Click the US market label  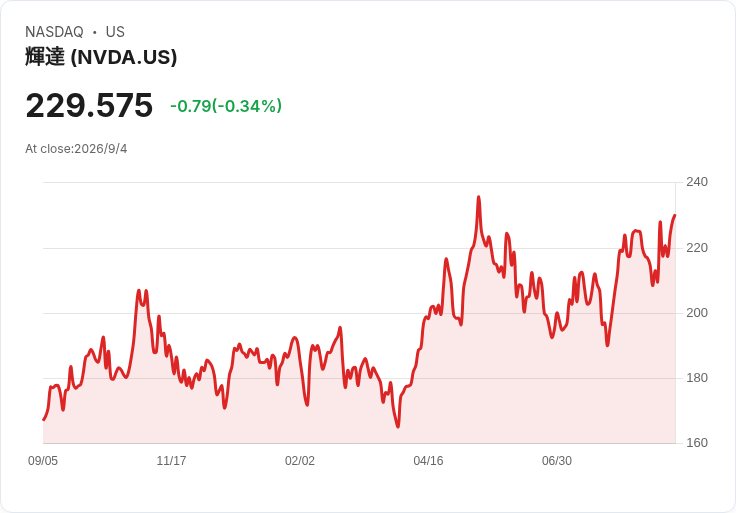[115, 32]
